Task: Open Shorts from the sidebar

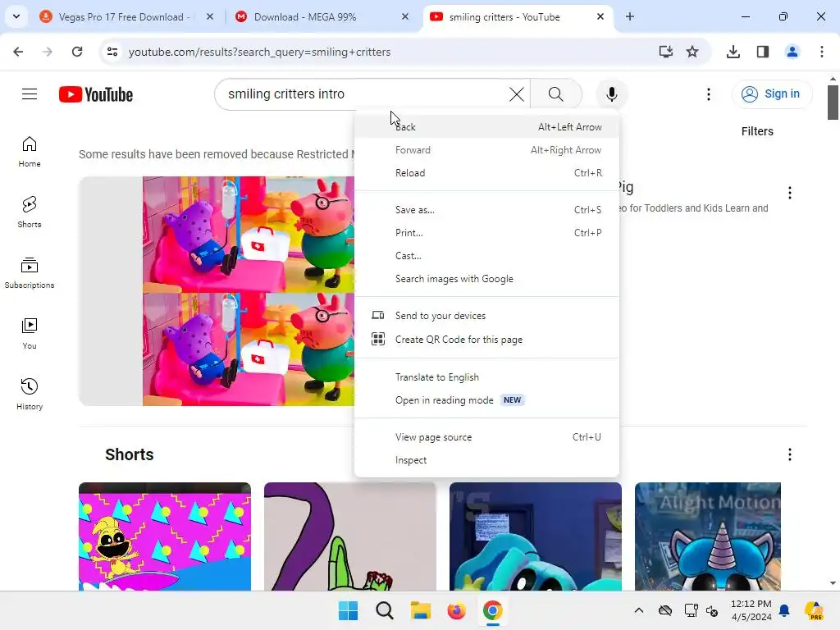Action: click(x=30, y=212)
